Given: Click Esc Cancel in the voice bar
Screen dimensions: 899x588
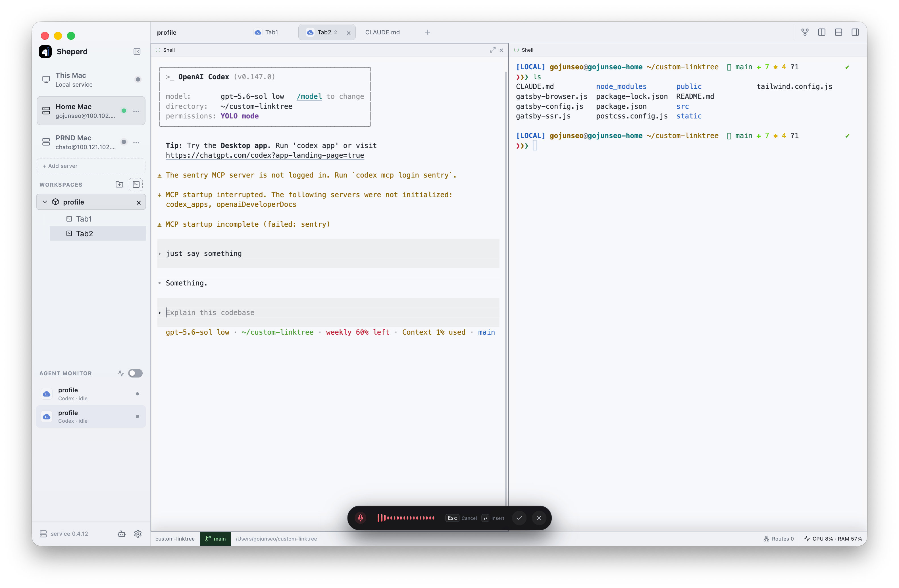Looking at the screenshot, I should click(x=461, y=518).
